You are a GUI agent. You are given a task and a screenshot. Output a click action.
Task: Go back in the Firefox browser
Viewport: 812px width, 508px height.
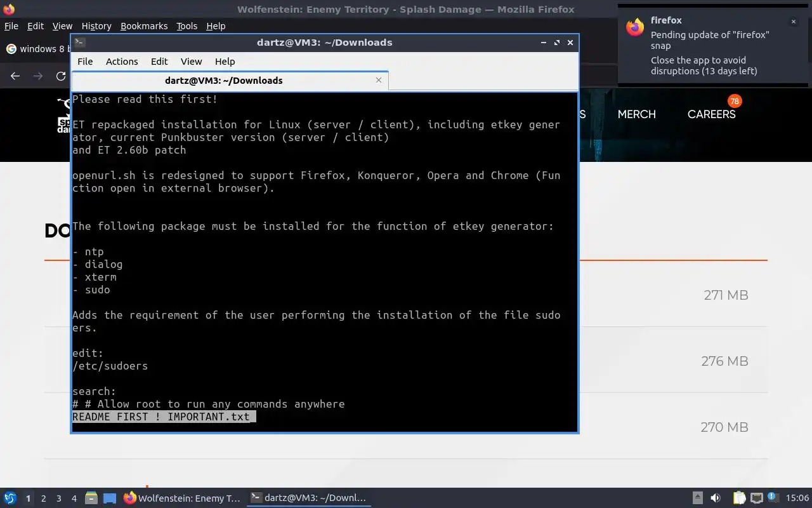click(x=15, y=76)
